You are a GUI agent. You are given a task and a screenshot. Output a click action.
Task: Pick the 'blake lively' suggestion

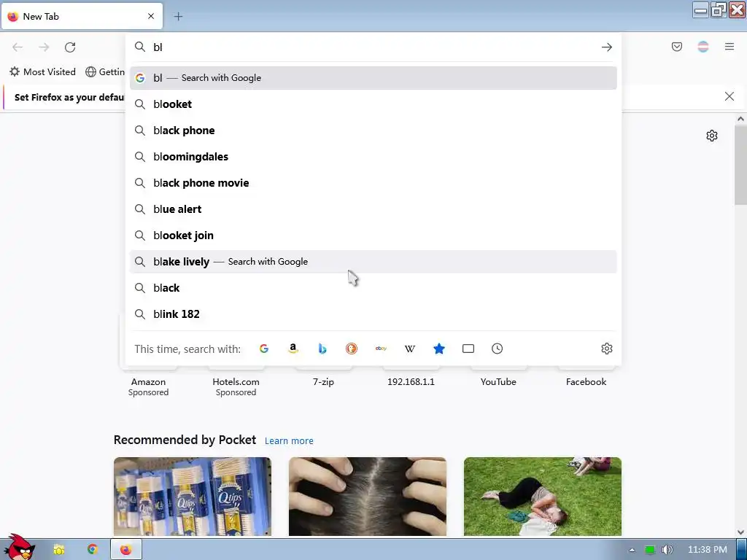(x=373, y=262)
